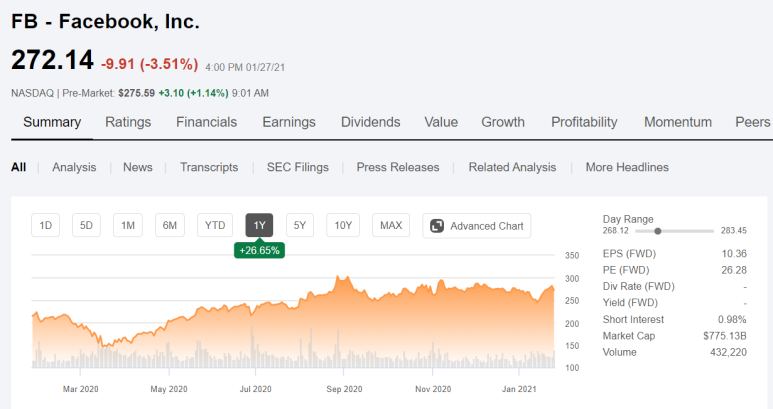Select the MAX chart range
773x409 pixels.
click(391, 225)
